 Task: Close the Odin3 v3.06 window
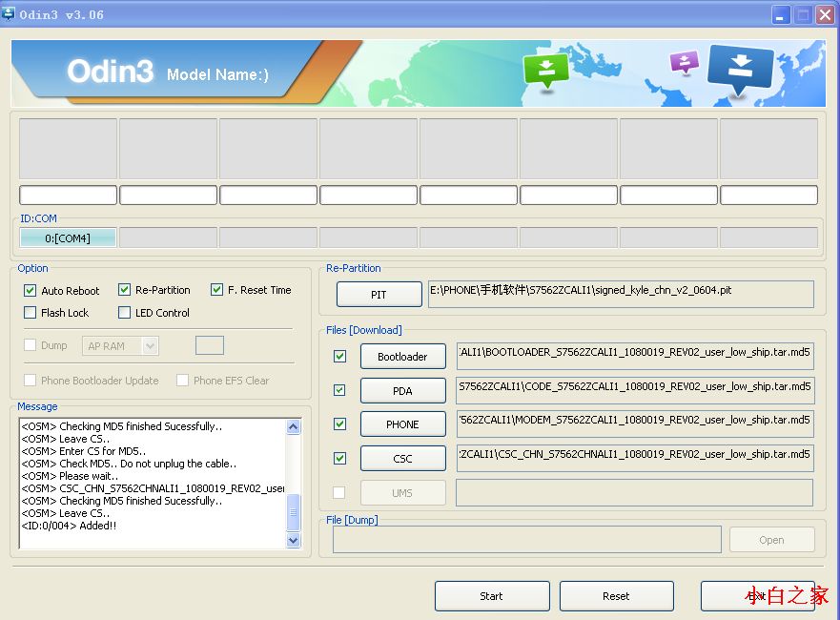(x=825, y=15)
